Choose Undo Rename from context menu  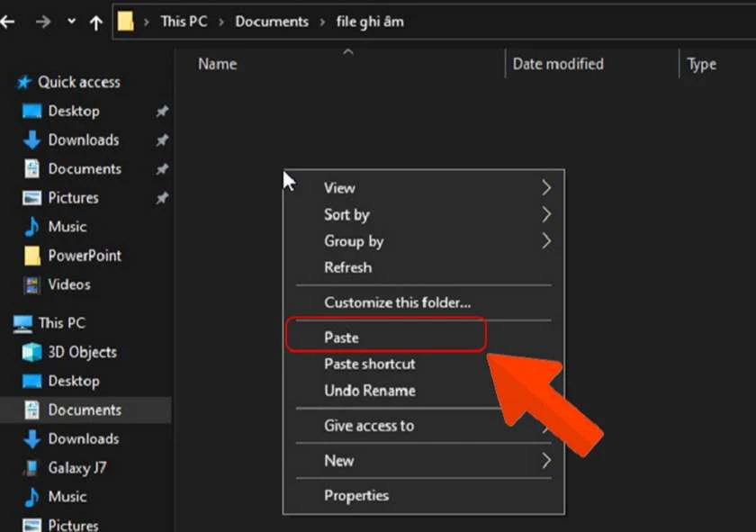[423, 390]
